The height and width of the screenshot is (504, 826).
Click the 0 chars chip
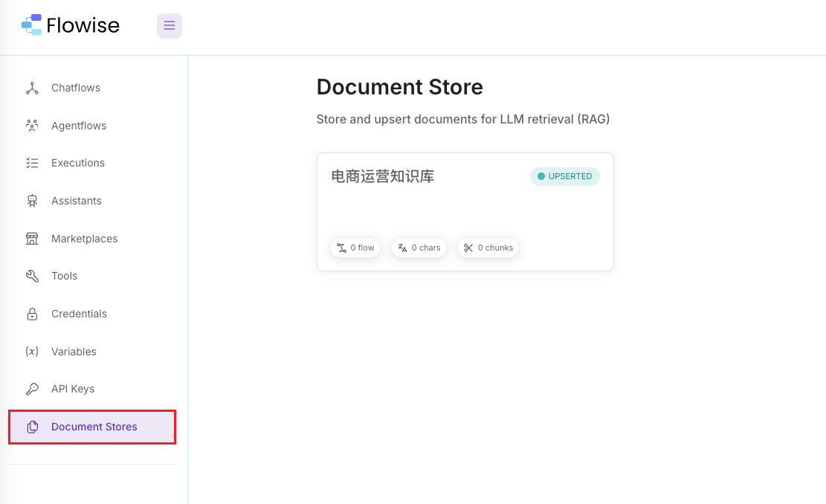(419, 248)
